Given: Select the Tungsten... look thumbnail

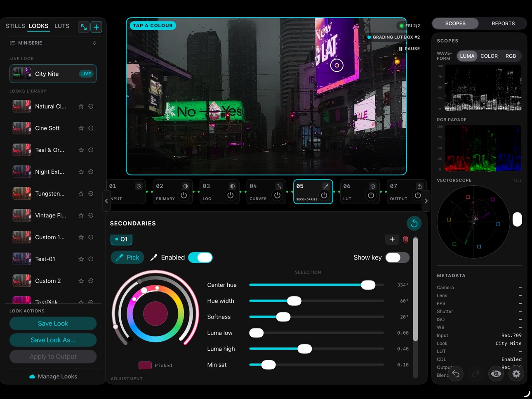Looking at the screenshot, I should (22, 194).
